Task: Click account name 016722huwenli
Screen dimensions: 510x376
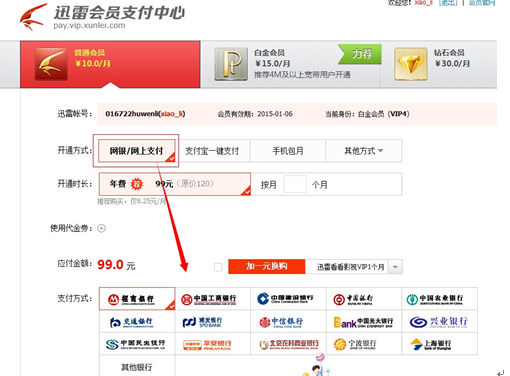Action: 132,114
